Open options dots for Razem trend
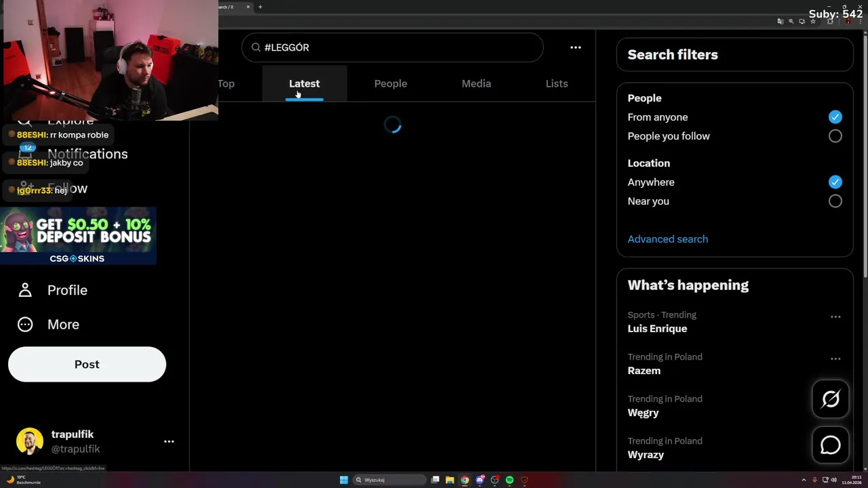The width and height of the screenshot is (868, 488). pos(835,359)
